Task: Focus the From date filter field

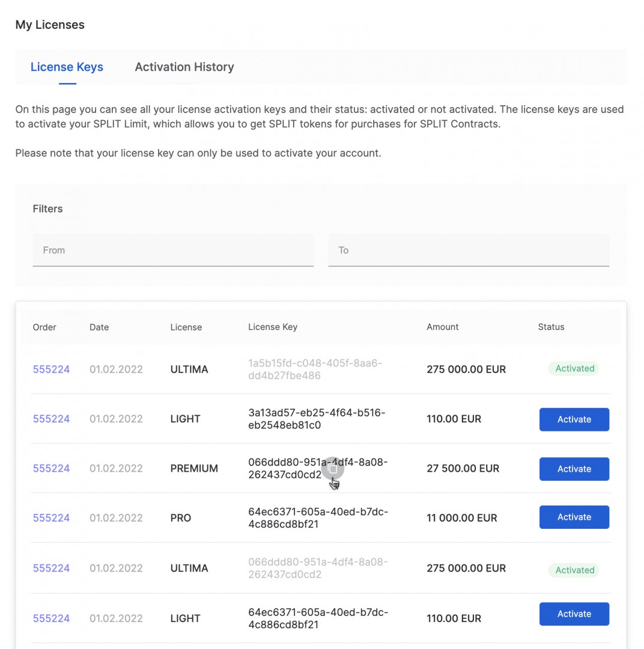Action: (x=173, y=250)
